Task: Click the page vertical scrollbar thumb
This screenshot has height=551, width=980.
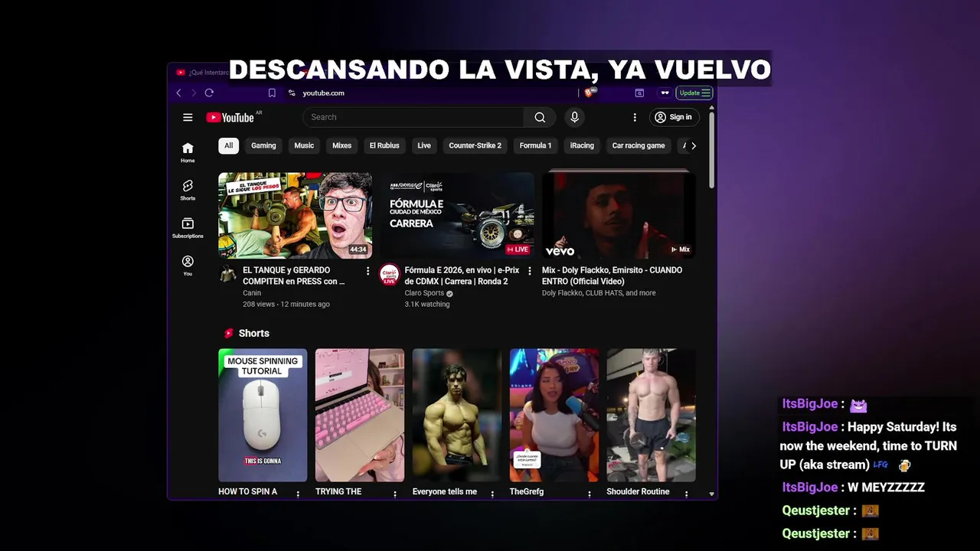Action: pos(711,151)
